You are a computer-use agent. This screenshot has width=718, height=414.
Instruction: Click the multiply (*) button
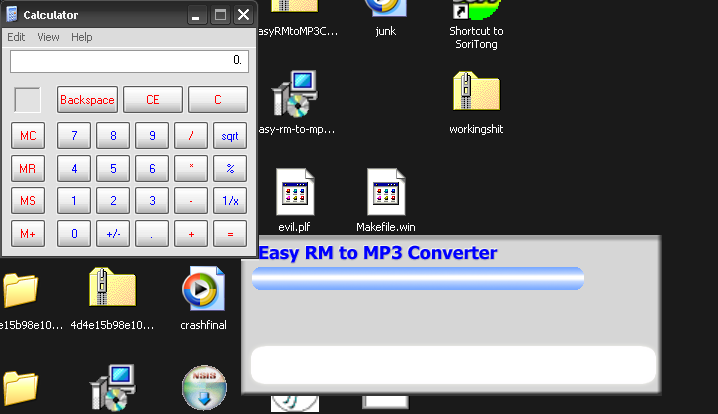click(x=191, y=169)
